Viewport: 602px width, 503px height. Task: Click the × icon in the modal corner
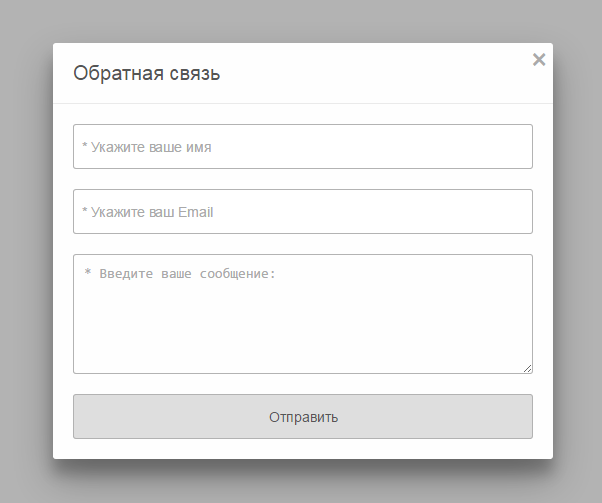pos(539,59)
